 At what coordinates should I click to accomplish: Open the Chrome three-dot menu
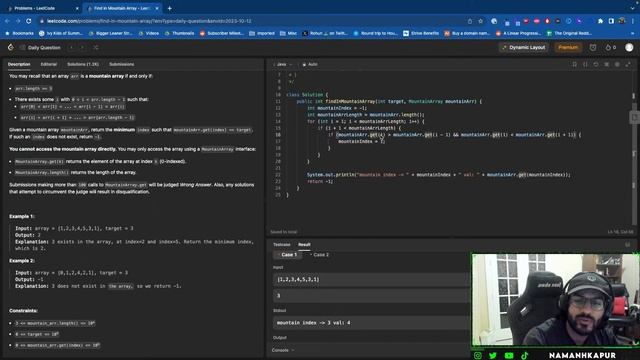tap(633, 21)
